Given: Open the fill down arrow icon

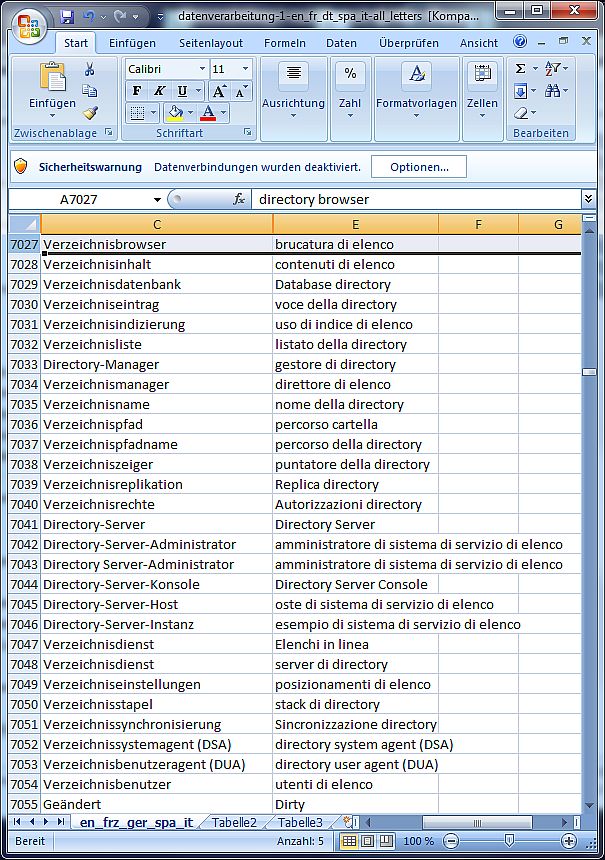Looking at the screenshot, I should [x=521, y=90].
